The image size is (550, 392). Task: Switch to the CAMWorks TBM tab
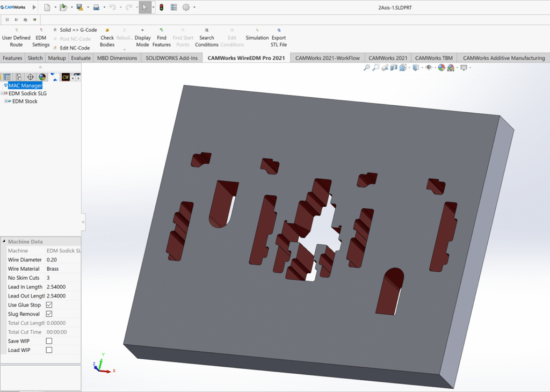coord(433,58)
